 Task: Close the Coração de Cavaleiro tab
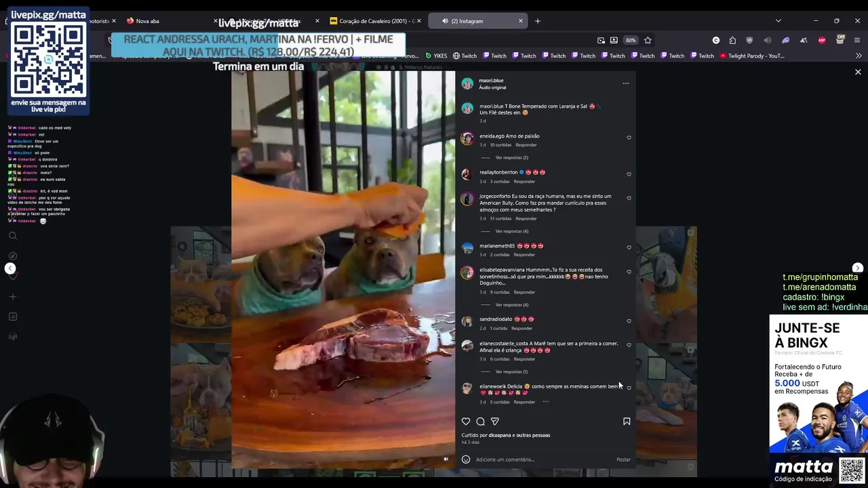coord(419,21)
